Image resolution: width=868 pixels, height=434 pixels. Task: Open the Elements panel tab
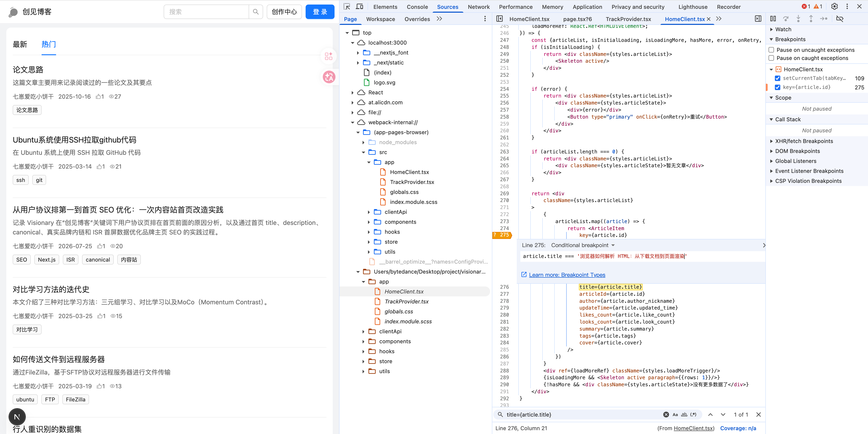(385, 7)
